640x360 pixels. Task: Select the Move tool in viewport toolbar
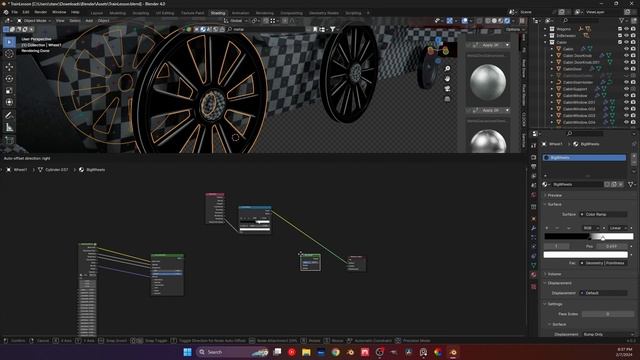(9, 67)
